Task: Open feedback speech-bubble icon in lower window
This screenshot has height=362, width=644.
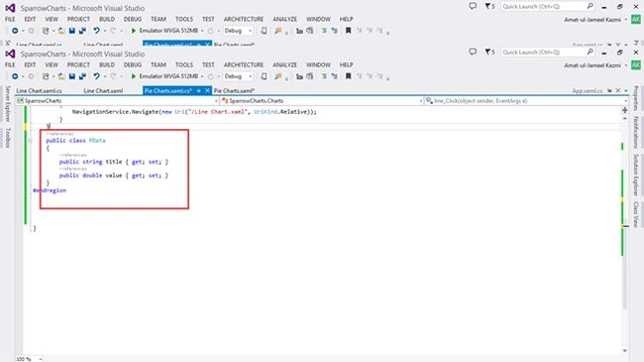Action: 473,52
